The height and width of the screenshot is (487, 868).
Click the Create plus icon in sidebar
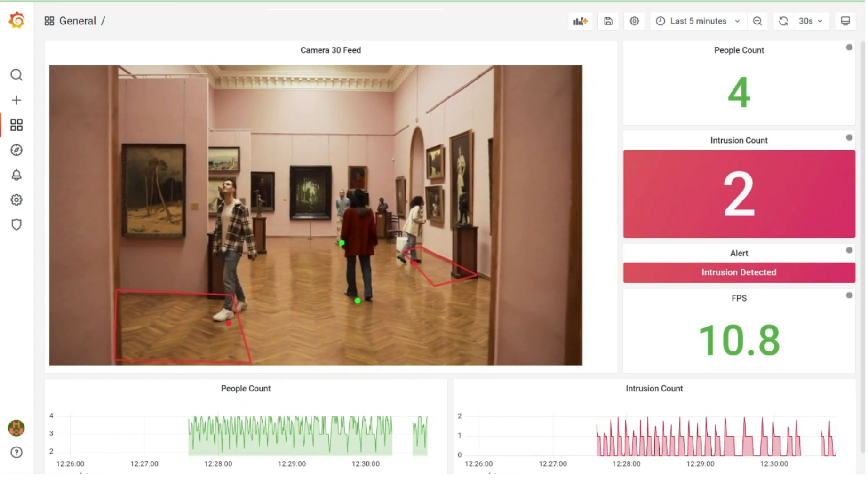(x=16, y=100)
